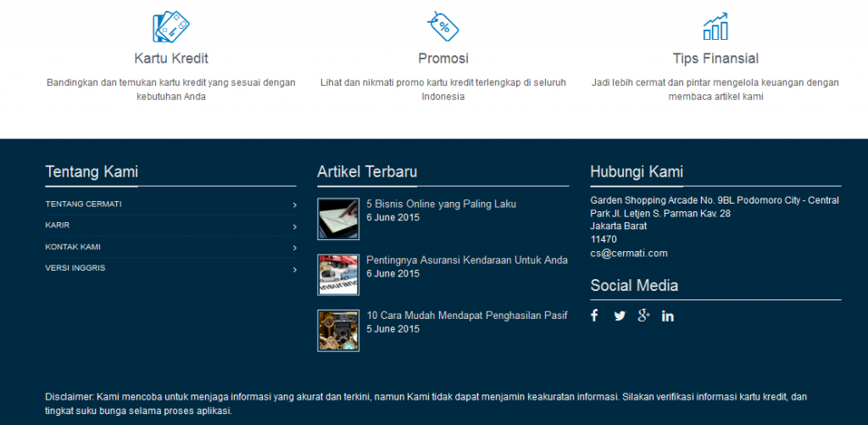Image resolution: width=868 pixels, height=425 pixels.
Task: Click the cs@cermati.com email address
Action: pyautogui.click(x=629, y=254)
